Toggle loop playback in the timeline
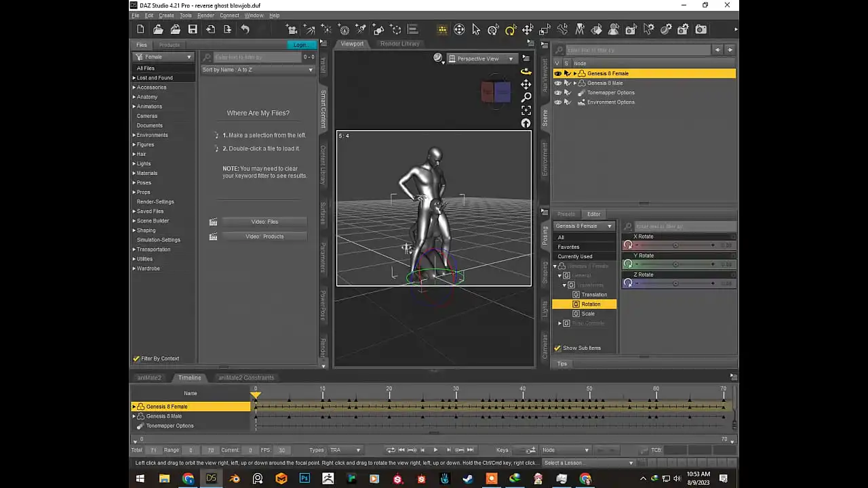Viewport: 868px width, 488px height. 391,450
